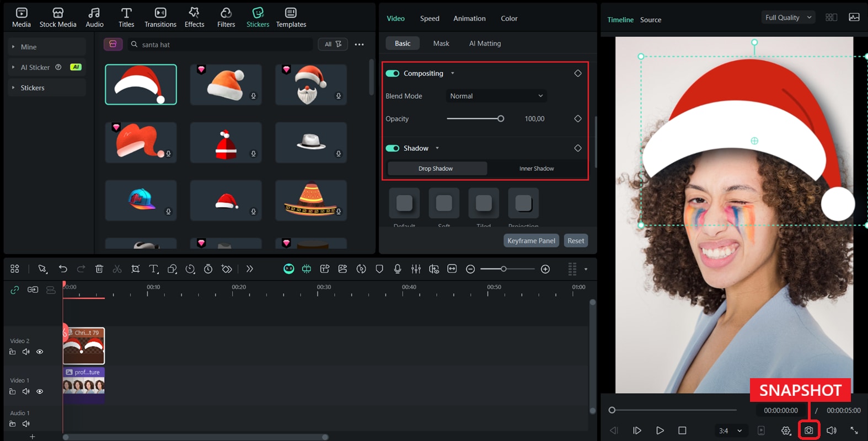Click the santa hat search field
Screen dimensions: 868x441
click(x=221, y=45)
